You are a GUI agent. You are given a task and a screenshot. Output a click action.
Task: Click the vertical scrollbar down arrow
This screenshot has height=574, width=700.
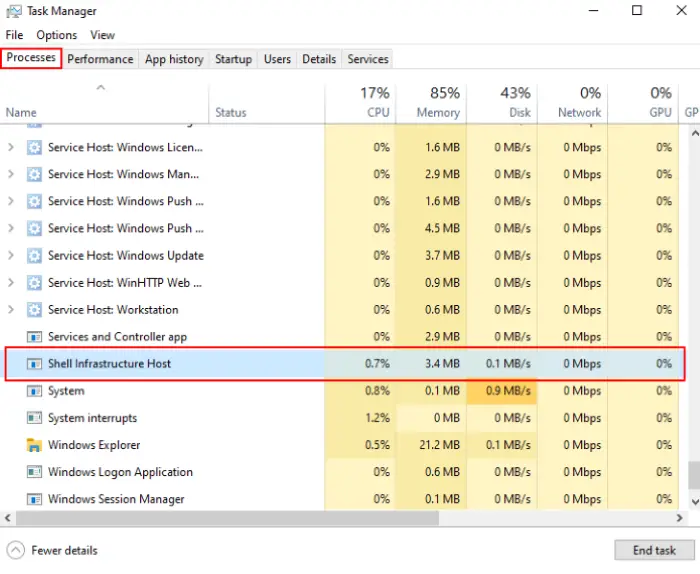point(695,502)
